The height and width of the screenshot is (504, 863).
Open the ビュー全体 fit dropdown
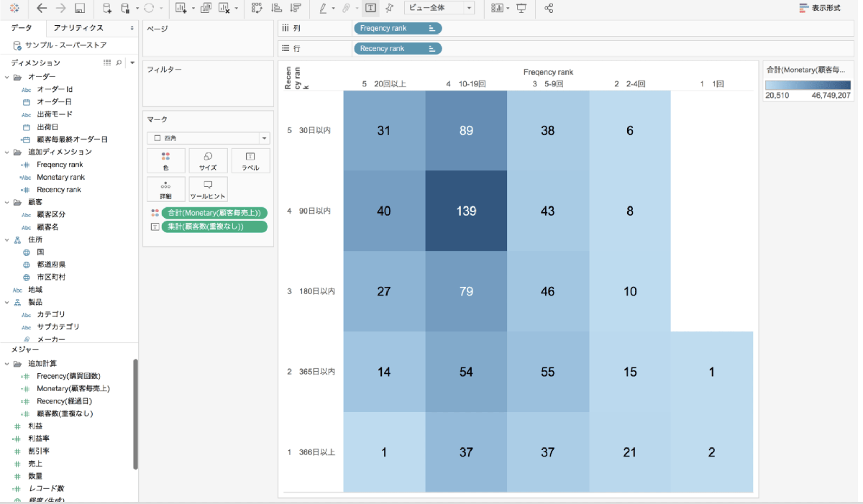click(439, 9)
